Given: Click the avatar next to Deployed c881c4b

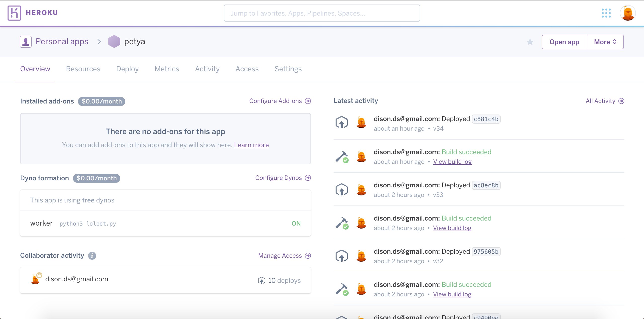Looking at the screenshot, I should [x=361, y=123].
